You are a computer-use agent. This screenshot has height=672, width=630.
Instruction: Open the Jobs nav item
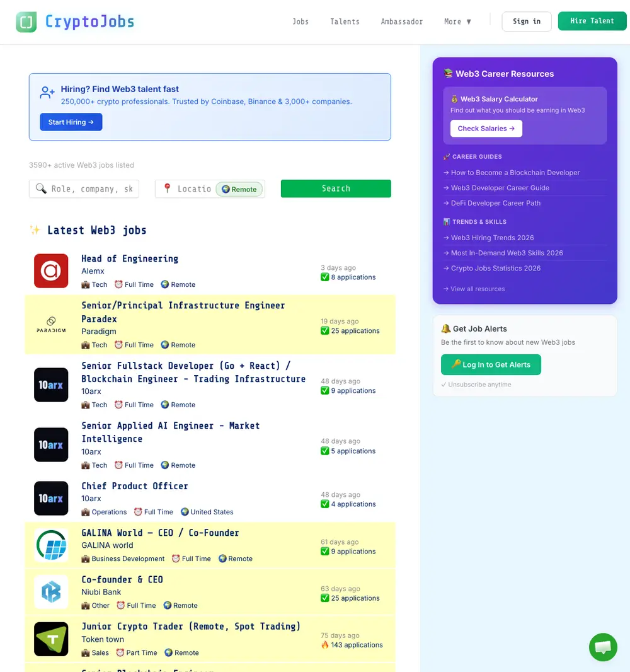301,21
